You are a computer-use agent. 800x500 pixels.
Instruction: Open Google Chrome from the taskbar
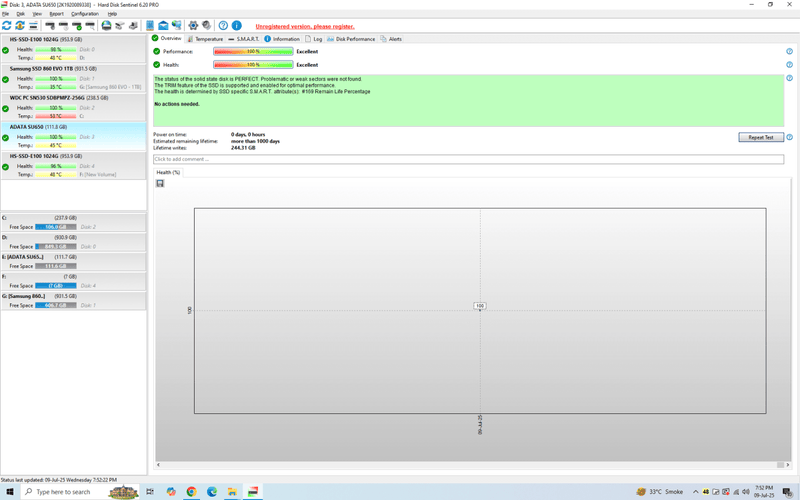(191, 492)
